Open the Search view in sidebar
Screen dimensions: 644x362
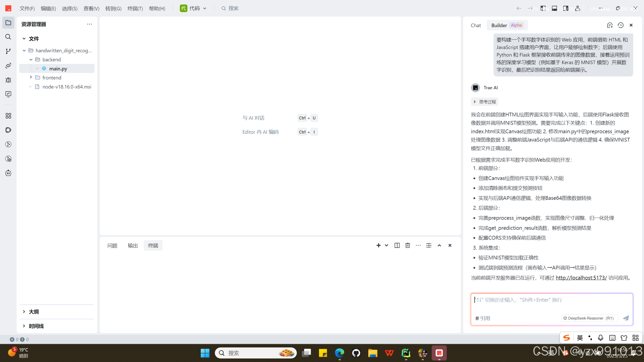pos(8,37)
